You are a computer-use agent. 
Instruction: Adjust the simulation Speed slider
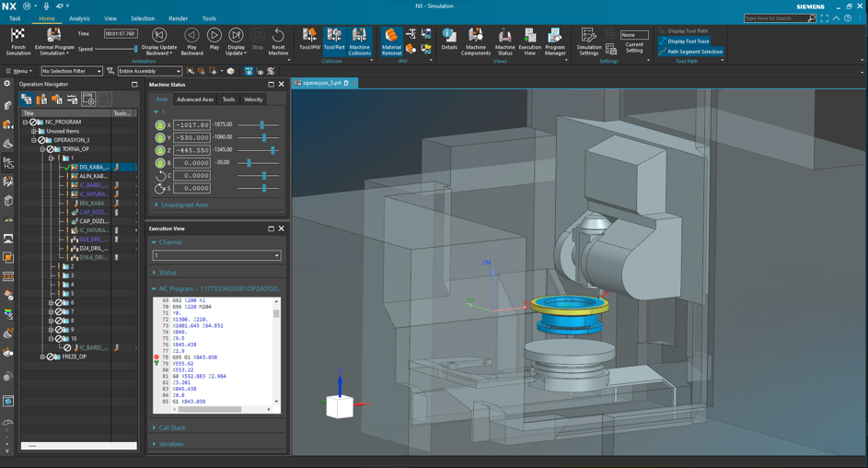coord(135,49)
